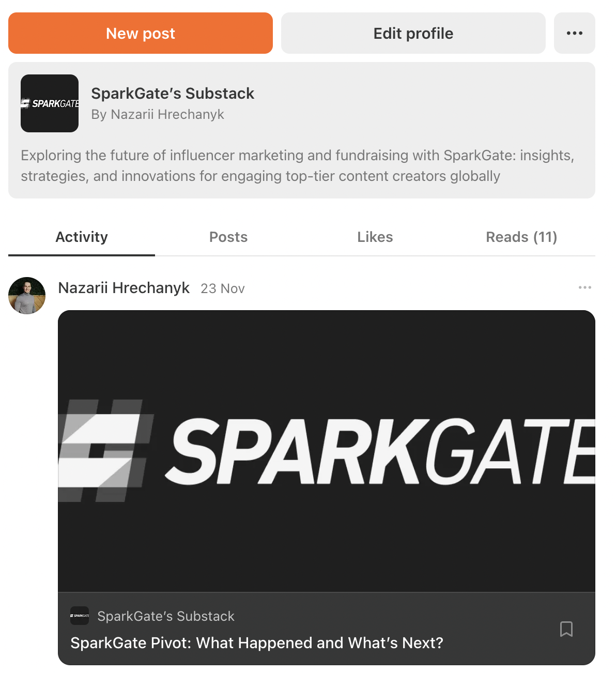This screenshot has height=673, width=616.
Task: Open SparkGate's Substack title link
Action: [x=173, y=94]
